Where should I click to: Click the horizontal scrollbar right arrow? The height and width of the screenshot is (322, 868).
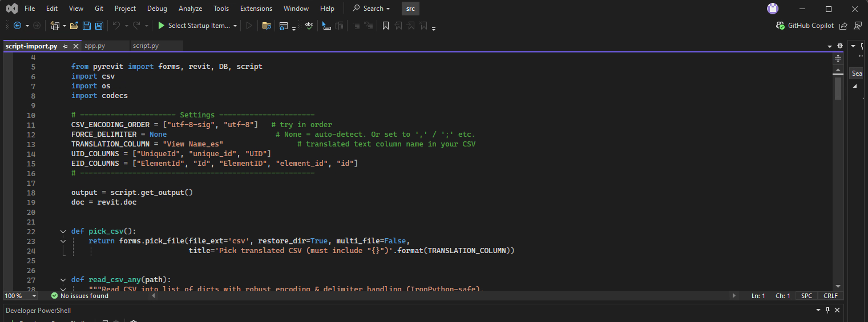[734, 296]
